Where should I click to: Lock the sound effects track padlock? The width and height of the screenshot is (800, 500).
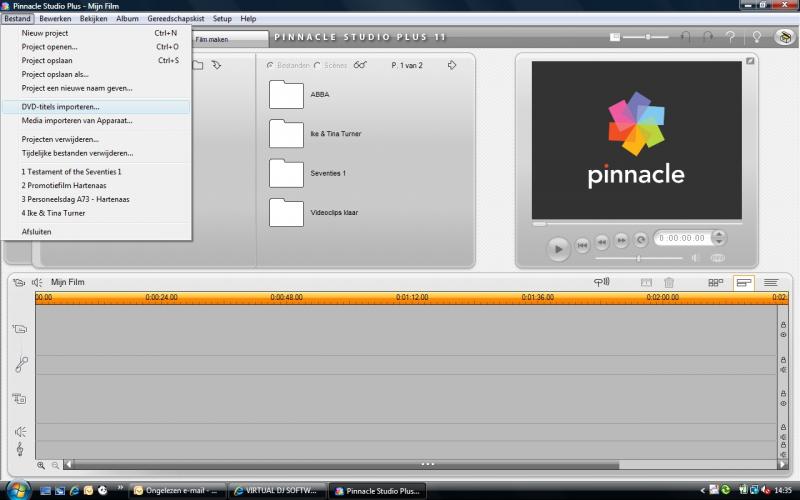coord(783,427)
